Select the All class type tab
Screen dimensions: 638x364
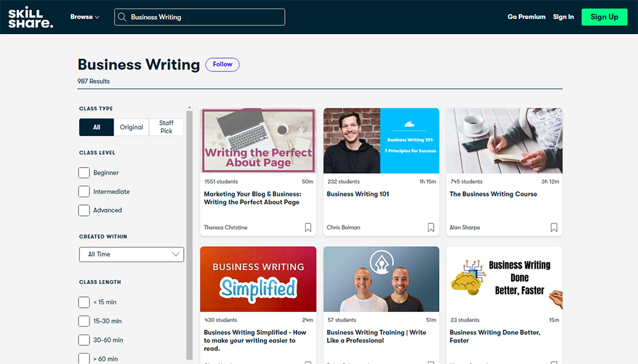(97, 127)
